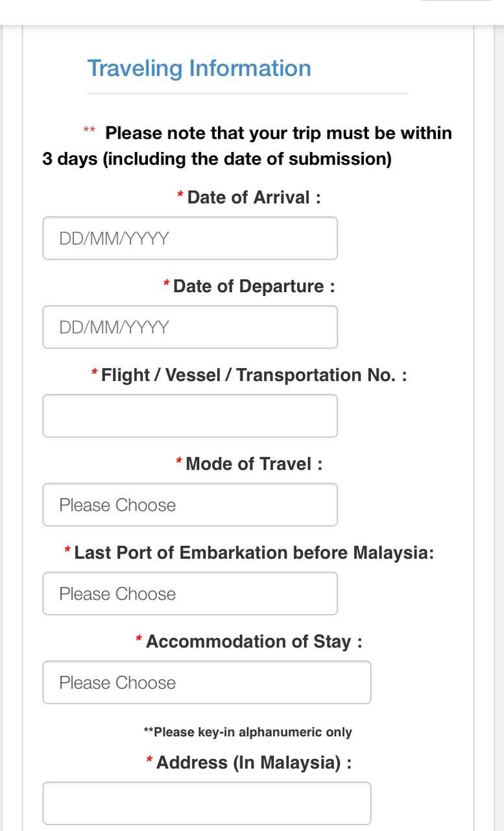Click the Date of Arrival input field
This screenshot has width=504, height=831.
coord(190,238)
